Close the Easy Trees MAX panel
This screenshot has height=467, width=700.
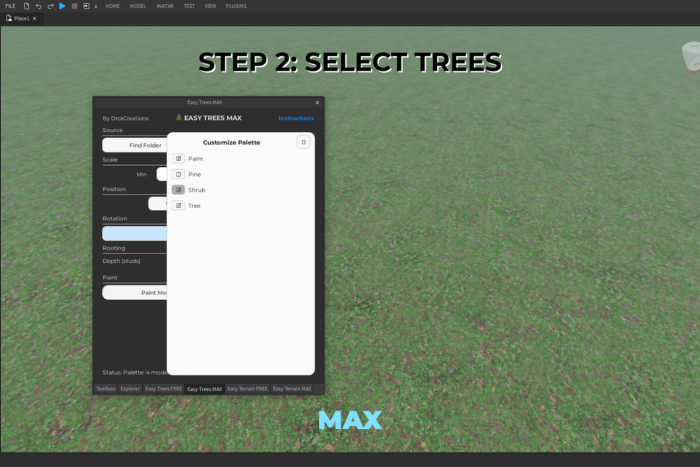coord(317,103)
